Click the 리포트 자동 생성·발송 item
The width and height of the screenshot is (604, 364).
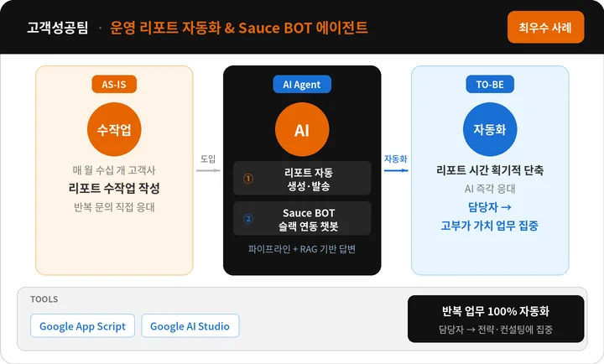pos(302,179)
